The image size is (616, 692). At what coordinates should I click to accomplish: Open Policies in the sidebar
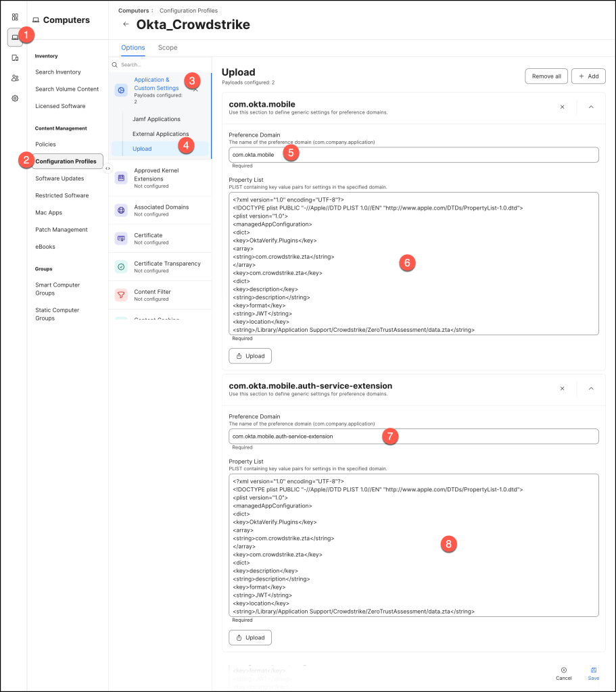point(45,145)
